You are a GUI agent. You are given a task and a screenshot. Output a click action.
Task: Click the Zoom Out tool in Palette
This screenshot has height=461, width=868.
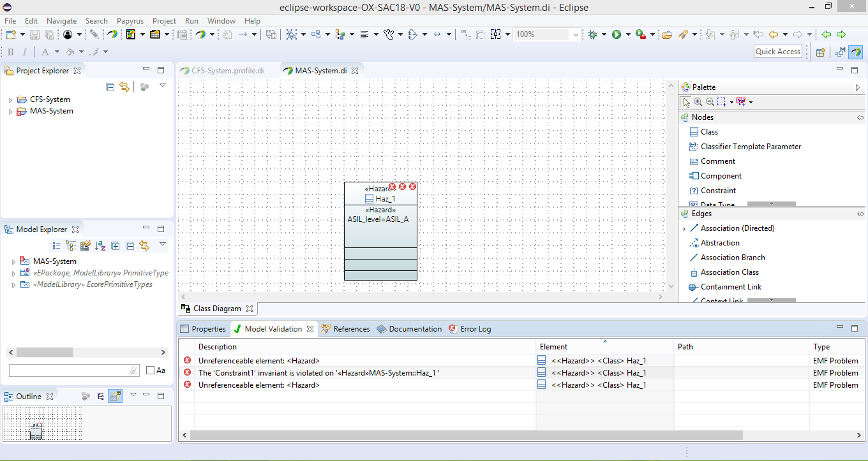pyautogui.click(x=709, y=102)
